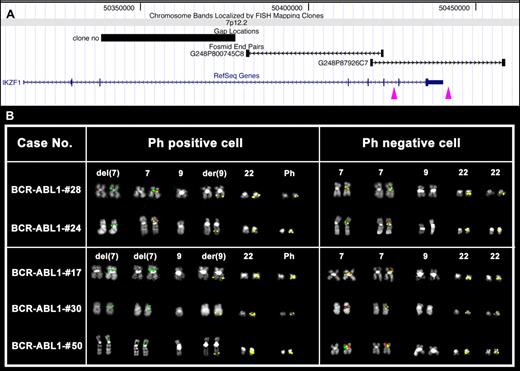Select the BCR-ABL1-#17 row label
Viewport: 520px width, 371px height.
[46, 273]
